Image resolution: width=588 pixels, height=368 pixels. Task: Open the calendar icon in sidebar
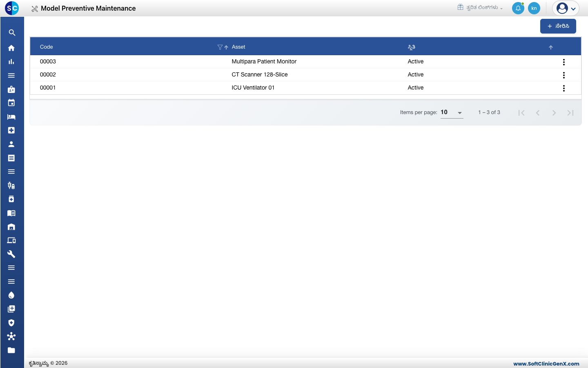11,103
